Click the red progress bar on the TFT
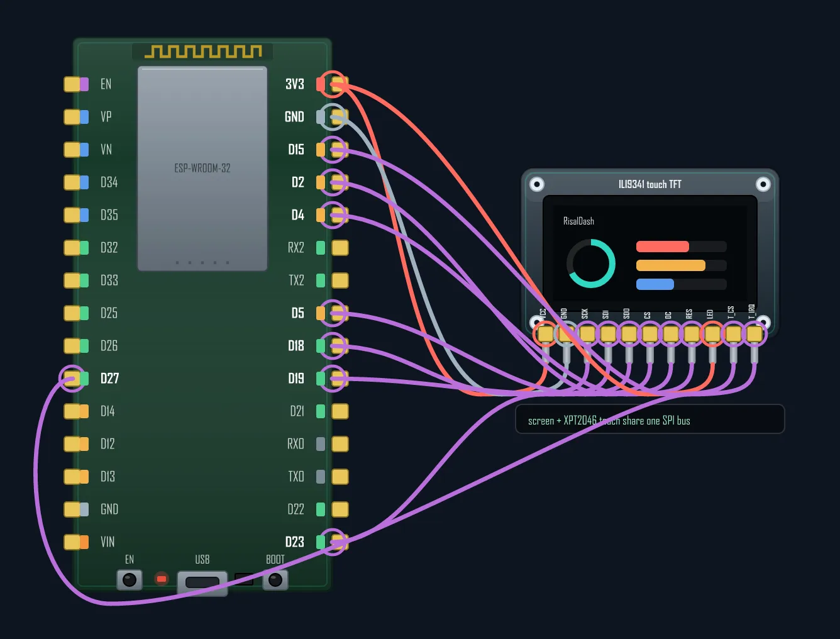 point(663,247)
